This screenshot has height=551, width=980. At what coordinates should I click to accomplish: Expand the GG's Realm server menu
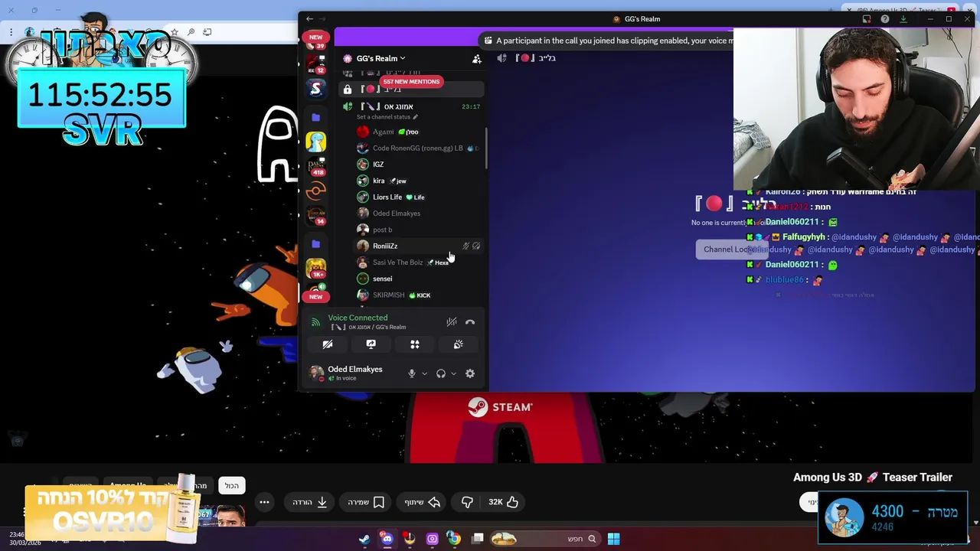tap(381, 58)
